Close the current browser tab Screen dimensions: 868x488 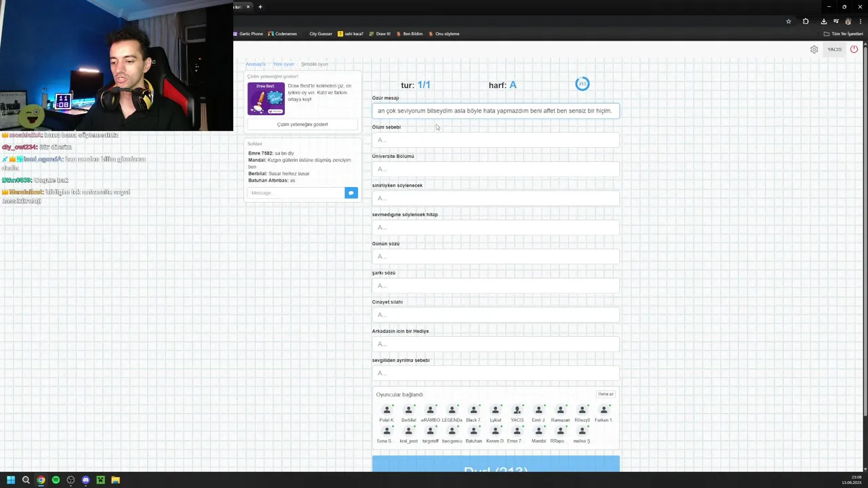(x=248, y=7)
